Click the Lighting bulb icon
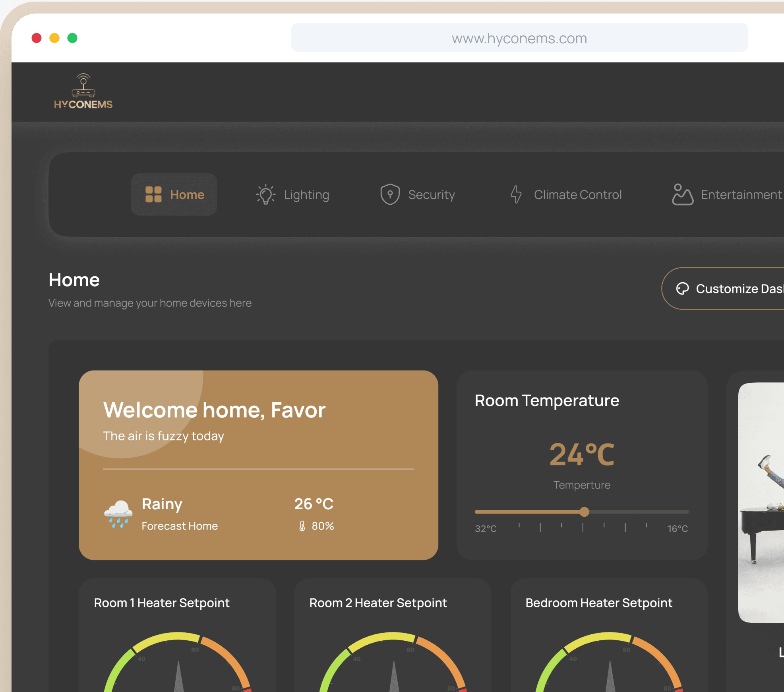Image resolution: width=784 pixels, height=692 pixels. (265, 194)
